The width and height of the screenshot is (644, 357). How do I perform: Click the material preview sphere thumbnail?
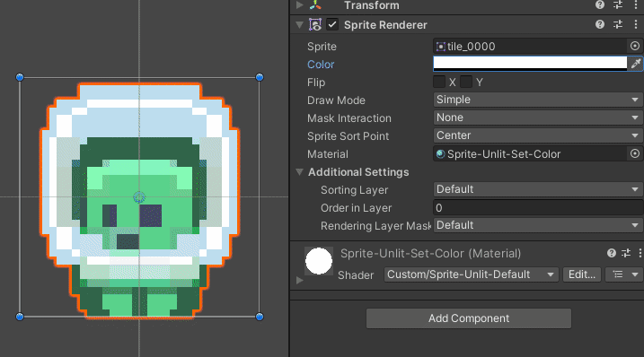(x=319, y=261)
